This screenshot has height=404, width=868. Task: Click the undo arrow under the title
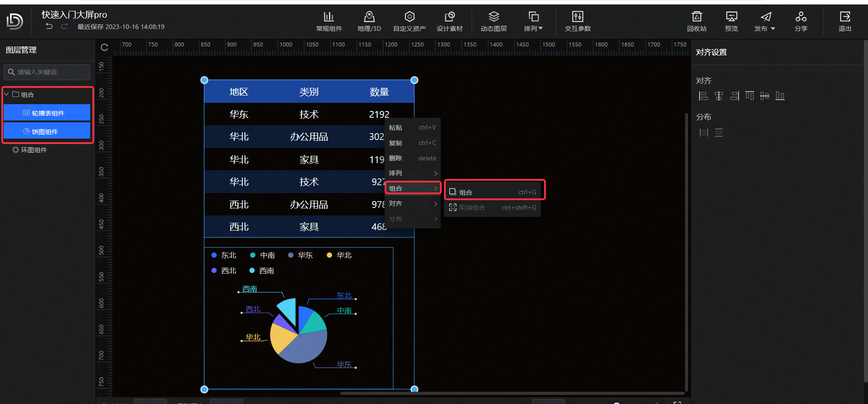(49, 27)
